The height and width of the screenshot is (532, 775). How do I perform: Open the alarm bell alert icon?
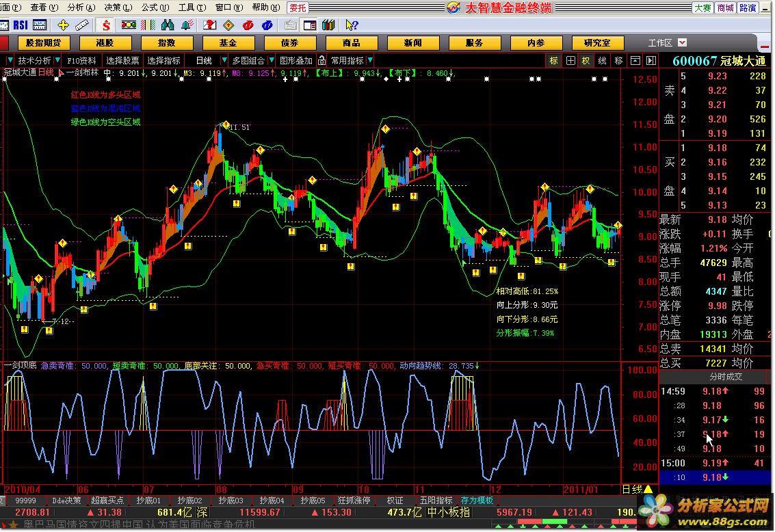[187, 25]
